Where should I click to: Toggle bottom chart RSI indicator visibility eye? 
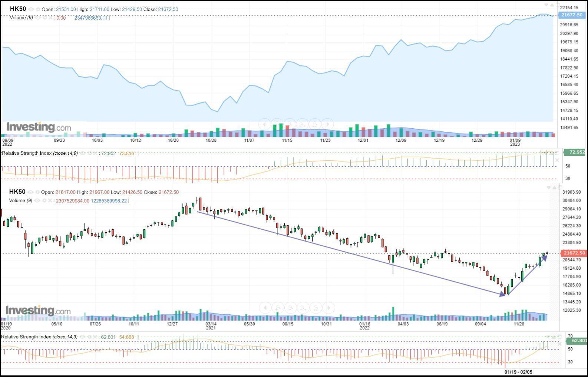pos(82,337)
